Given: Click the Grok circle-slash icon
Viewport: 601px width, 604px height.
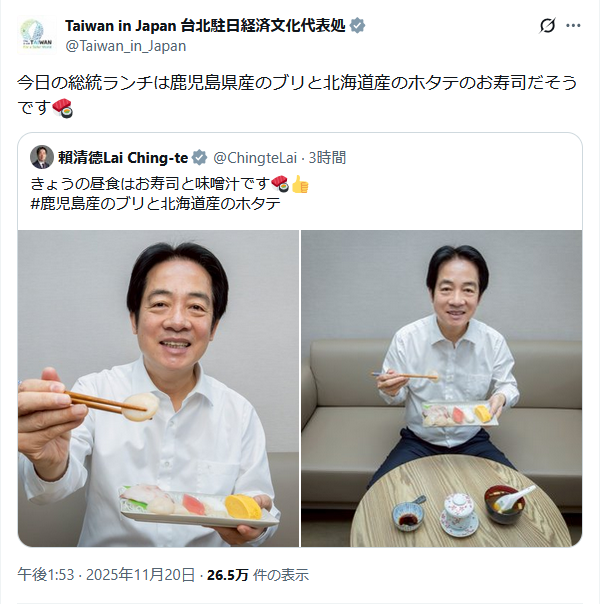Looking at the screenshot, I should coord(547,26).
